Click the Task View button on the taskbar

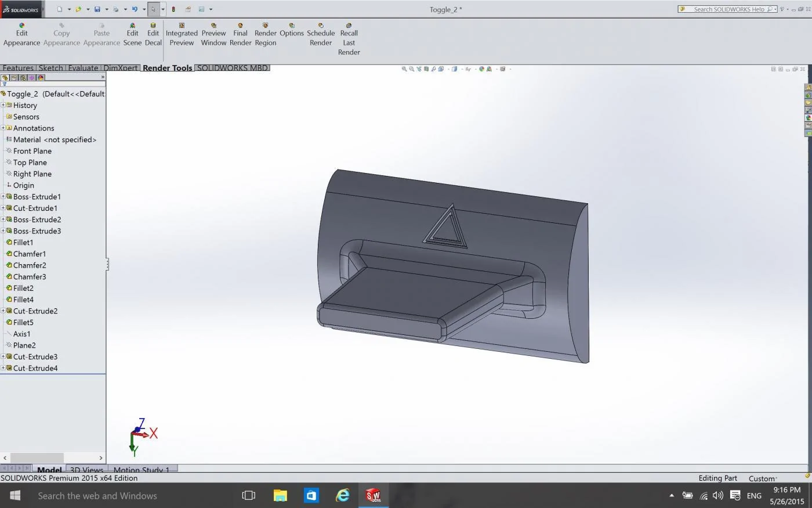pyautogui.click(x=249, y=495)
